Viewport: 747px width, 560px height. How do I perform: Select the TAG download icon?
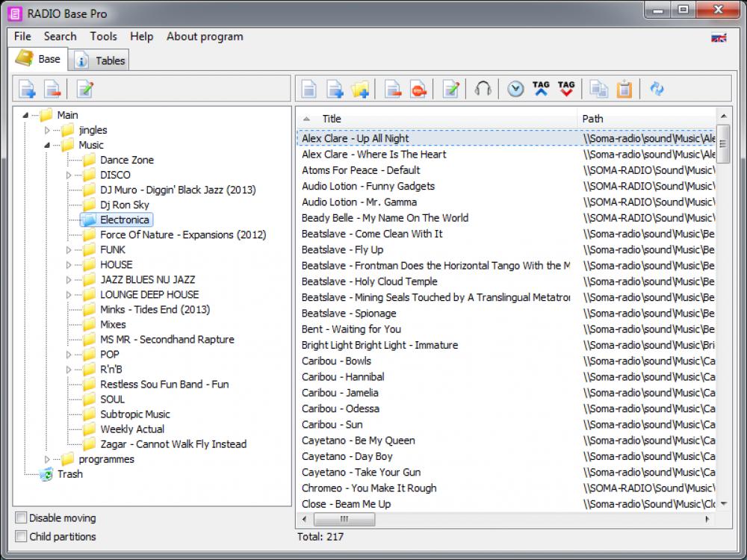point(566,87)
